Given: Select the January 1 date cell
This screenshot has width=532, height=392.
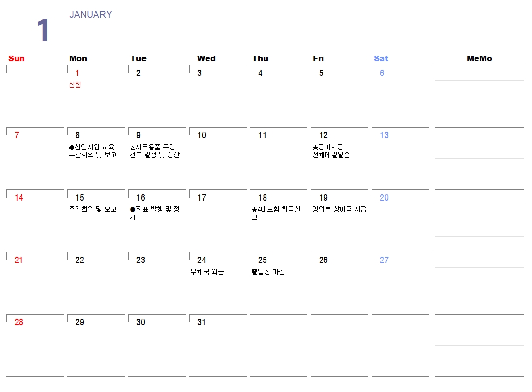Looking at the screenshot, I should coord(96,96).
